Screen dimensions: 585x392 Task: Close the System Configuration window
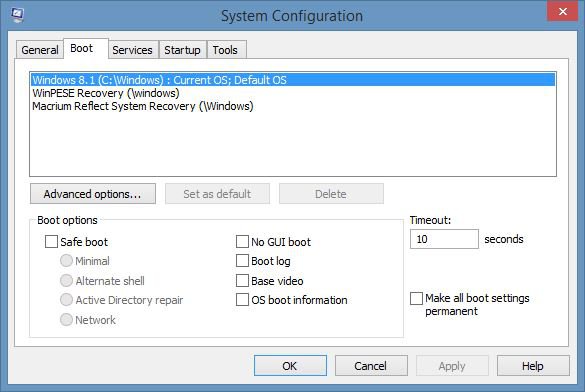563,11
